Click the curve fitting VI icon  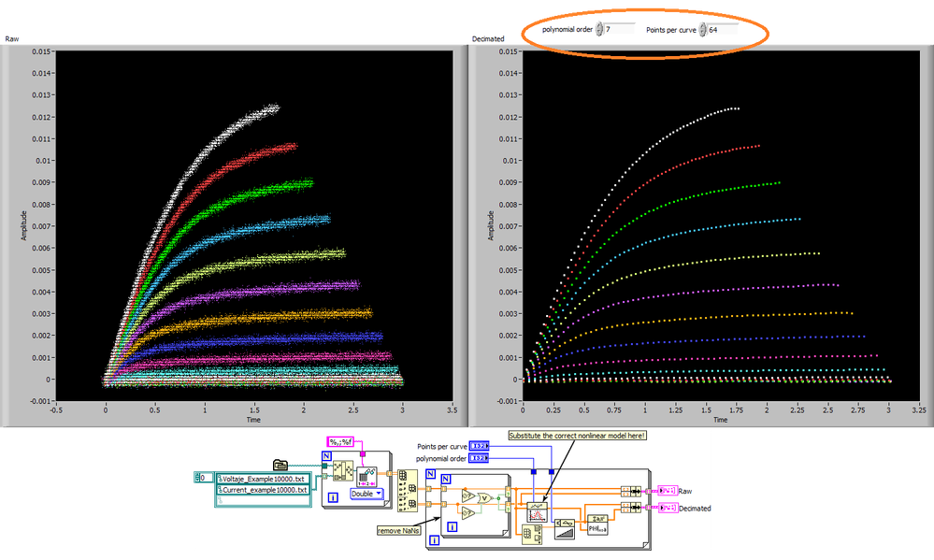coord(537,511)
